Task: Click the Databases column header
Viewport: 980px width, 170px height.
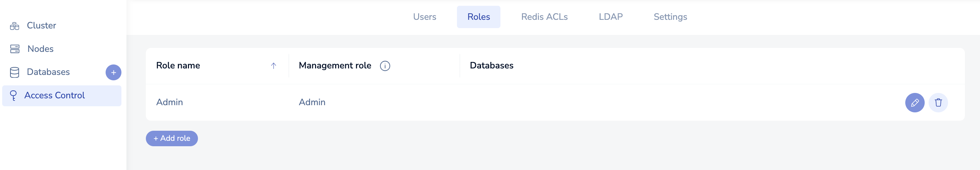Action: [x=491, y=66]
